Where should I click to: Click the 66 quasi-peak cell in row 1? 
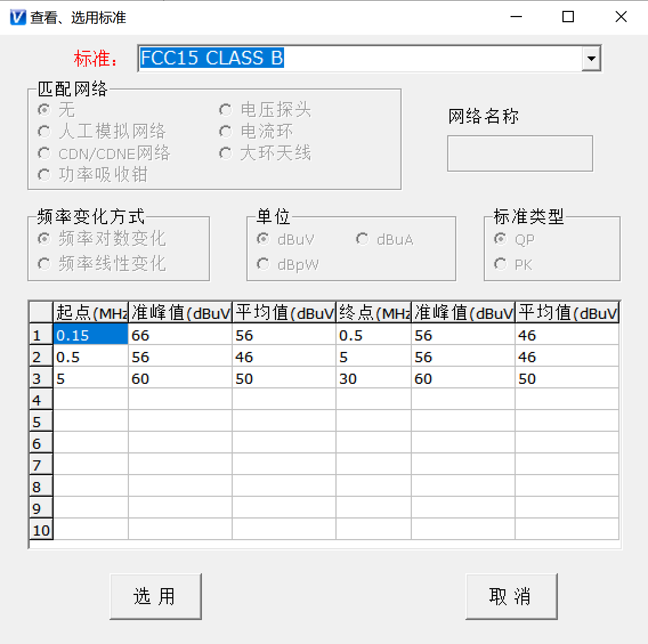[180, 334]
